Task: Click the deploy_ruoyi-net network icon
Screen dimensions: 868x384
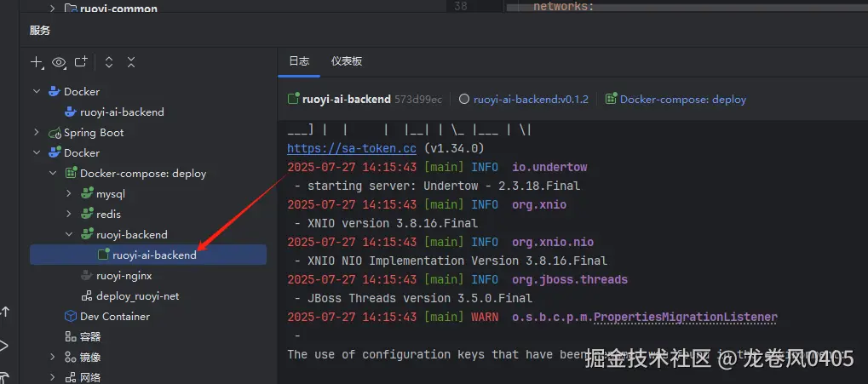Action: click(x=86, y=296)
